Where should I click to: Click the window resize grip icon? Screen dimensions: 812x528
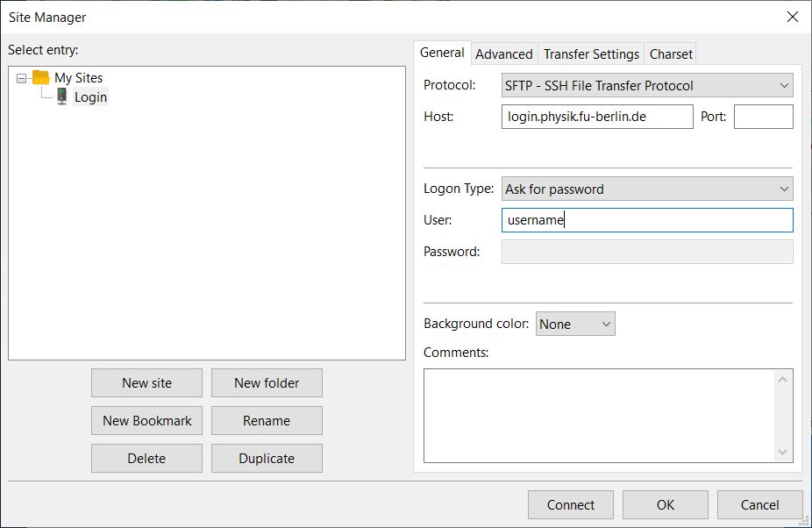point(805,521)
